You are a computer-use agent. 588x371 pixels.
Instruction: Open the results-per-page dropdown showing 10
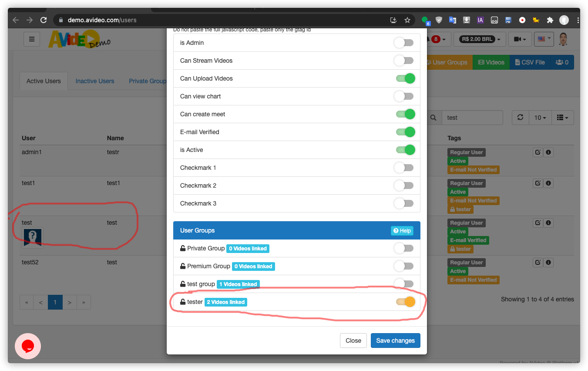pyautogui.click(x=540, y=117)
